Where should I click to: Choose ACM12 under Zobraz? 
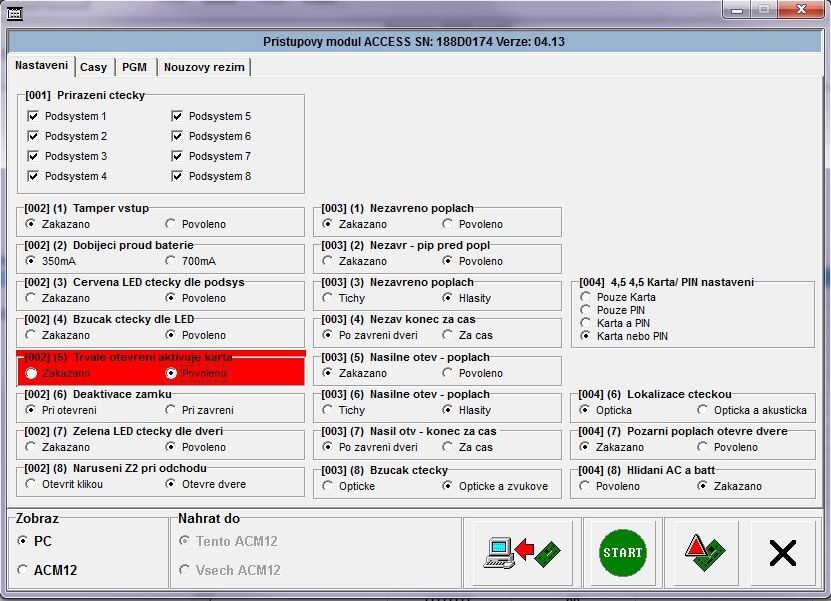(23, 570)
